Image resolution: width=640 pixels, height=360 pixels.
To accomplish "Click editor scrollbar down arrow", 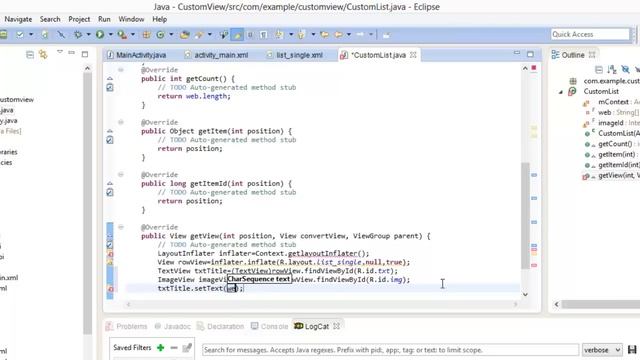I will (525, 294).
